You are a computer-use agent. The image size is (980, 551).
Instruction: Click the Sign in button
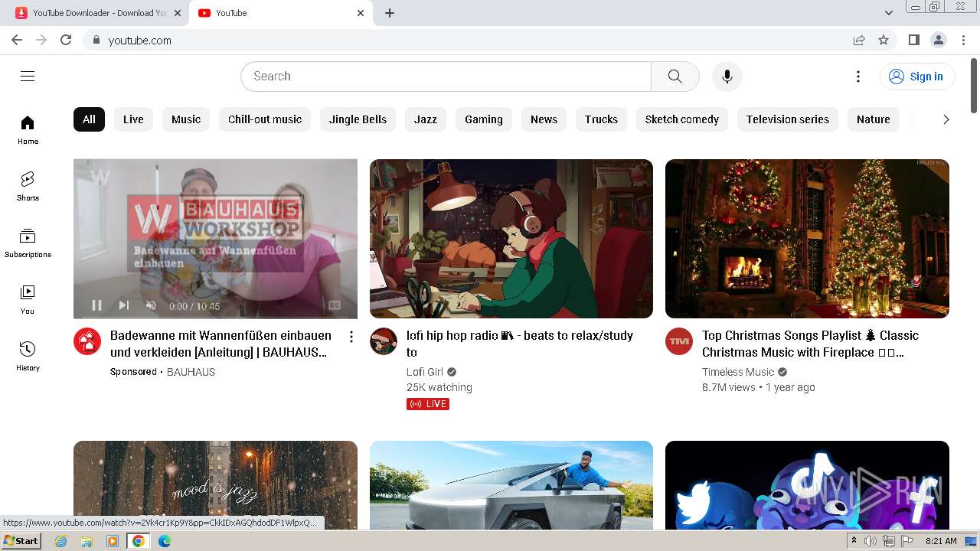point(917,76)
